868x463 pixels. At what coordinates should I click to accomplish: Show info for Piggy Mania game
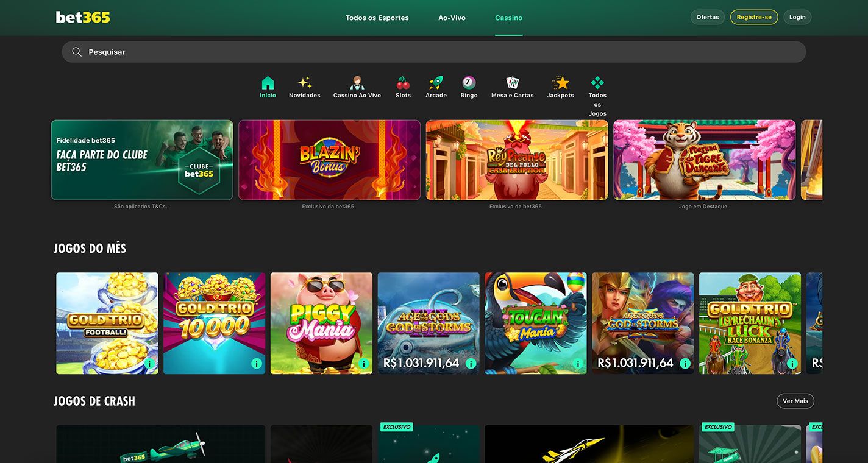pyautogui.click(x=364, y=364)
